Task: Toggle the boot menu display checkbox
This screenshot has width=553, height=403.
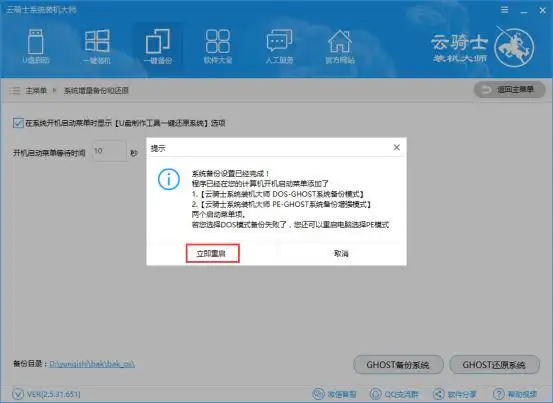Action: pyautogui.click(x=18, y=123)
